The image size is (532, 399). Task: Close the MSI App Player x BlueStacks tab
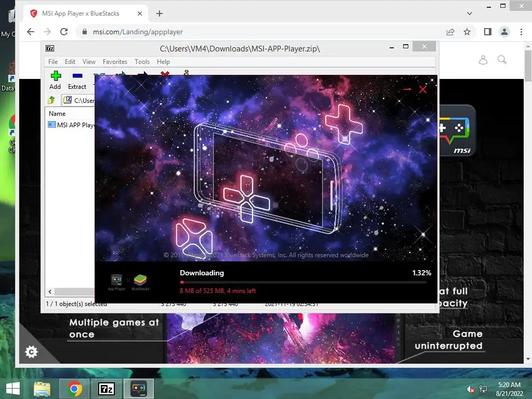[x=140, y=14]
